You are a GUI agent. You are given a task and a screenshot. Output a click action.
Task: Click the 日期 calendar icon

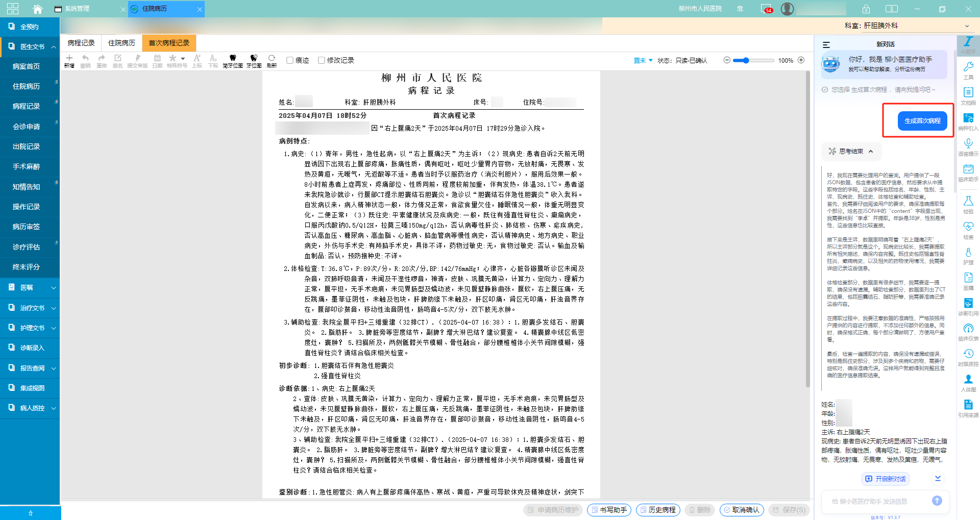[157, 58]
